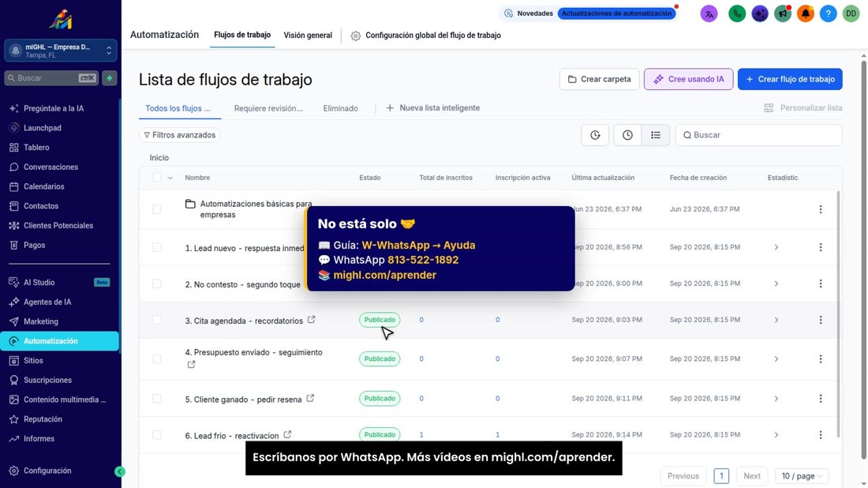Viewport: 868px width, 488px height.
Task: Expand statistics chevron for Lead frio row
Action: click(x=776, y=435)
